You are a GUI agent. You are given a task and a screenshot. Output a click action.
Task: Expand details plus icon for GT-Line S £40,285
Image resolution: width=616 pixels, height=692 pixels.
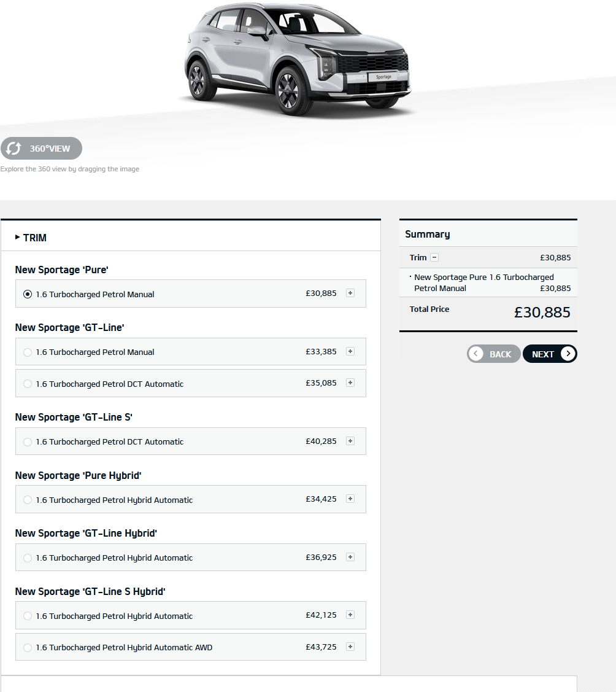pyautogui.click(x=350, y=441)
